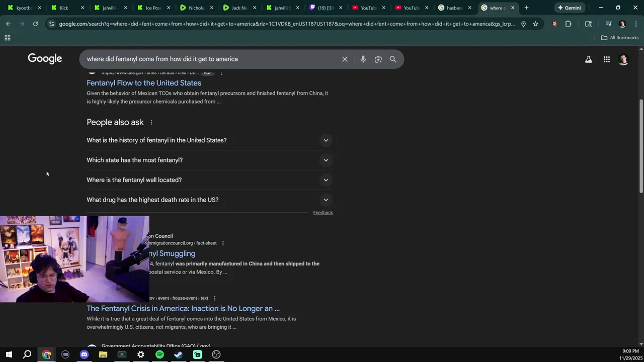Open Windows search from the taskbar

tap(27, 354)
